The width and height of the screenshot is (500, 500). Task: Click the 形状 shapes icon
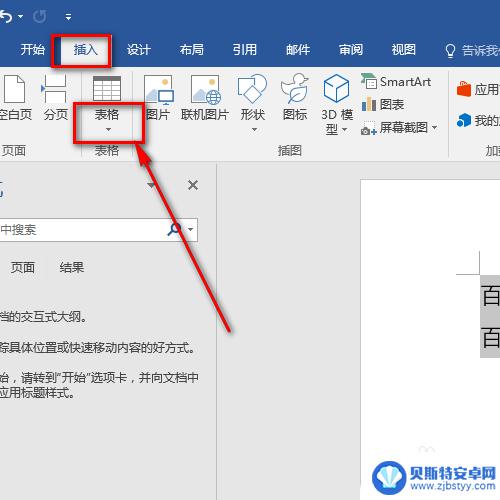[252, 88]
